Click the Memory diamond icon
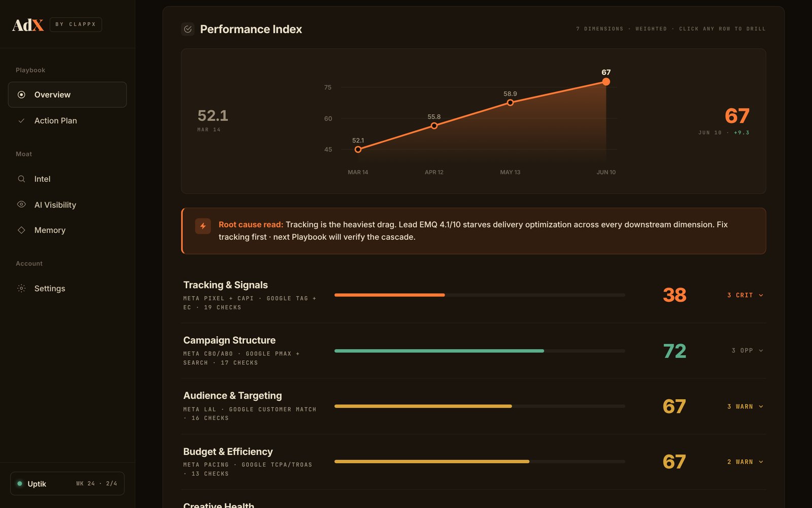Image resolution: width=812 pixels, height=508 pixels. 21,230
